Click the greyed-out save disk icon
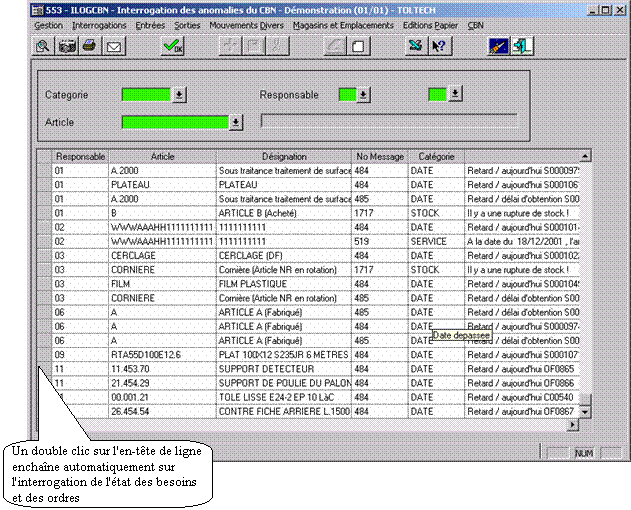The height and width of the screenshot is (510, 631). [254, 46]
